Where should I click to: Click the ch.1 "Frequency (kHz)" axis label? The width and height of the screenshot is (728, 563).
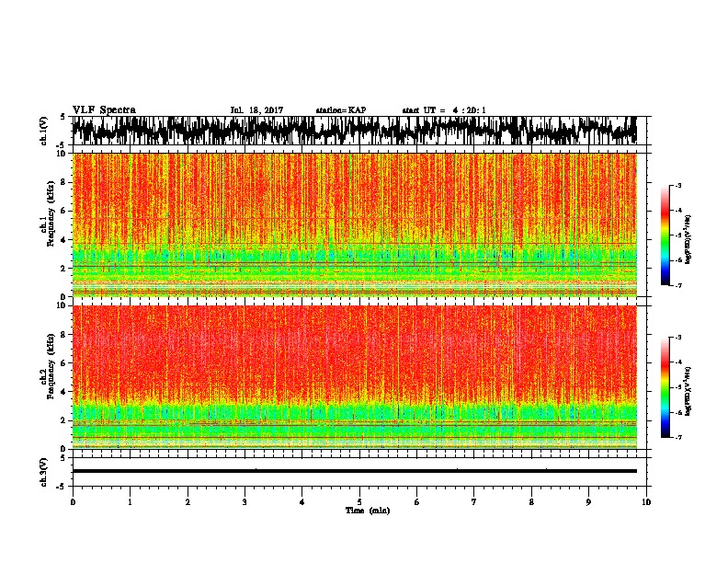[x=51, y=213]
